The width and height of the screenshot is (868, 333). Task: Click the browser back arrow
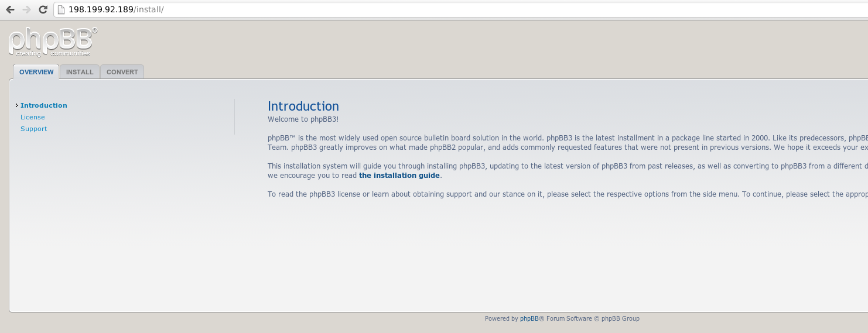tap(10, 9)
